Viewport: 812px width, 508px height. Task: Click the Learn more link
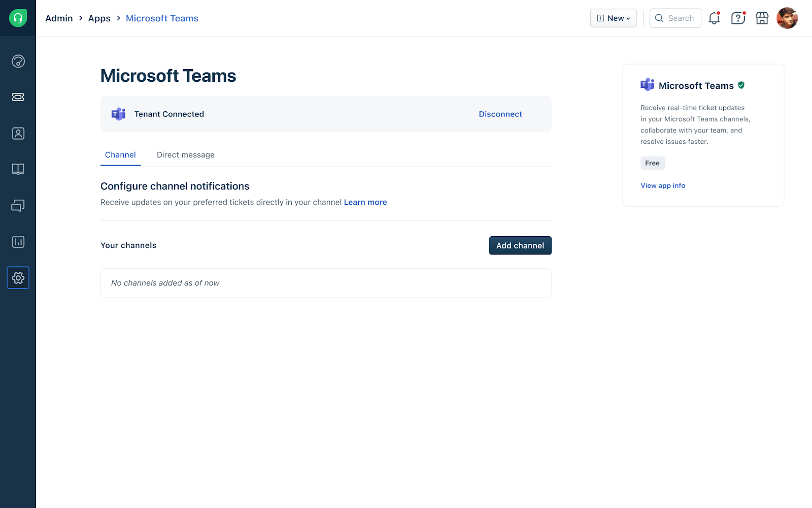(x=365, y=202)
